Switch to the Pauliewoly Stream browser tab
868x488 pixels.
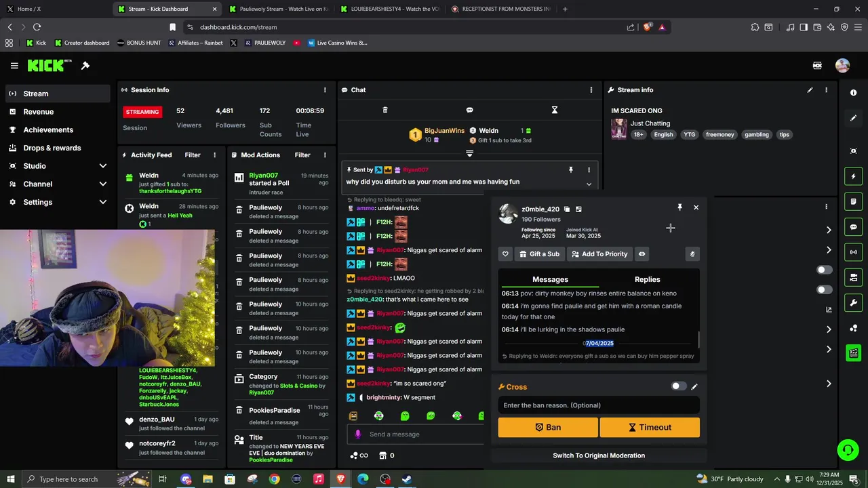[x=278, y=9]
